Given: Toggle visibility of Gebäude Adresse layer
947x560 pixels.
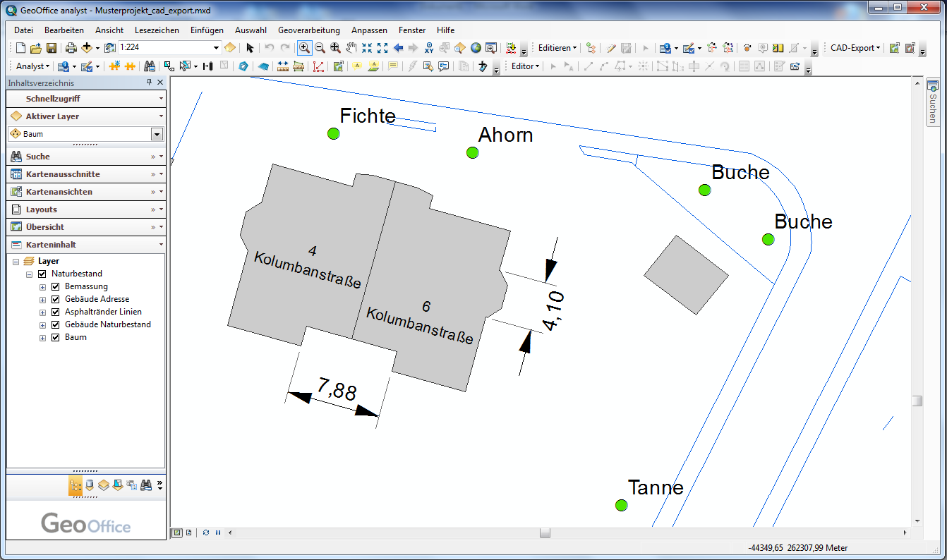Looking at the screenshot, I should [x=54, y=299].
